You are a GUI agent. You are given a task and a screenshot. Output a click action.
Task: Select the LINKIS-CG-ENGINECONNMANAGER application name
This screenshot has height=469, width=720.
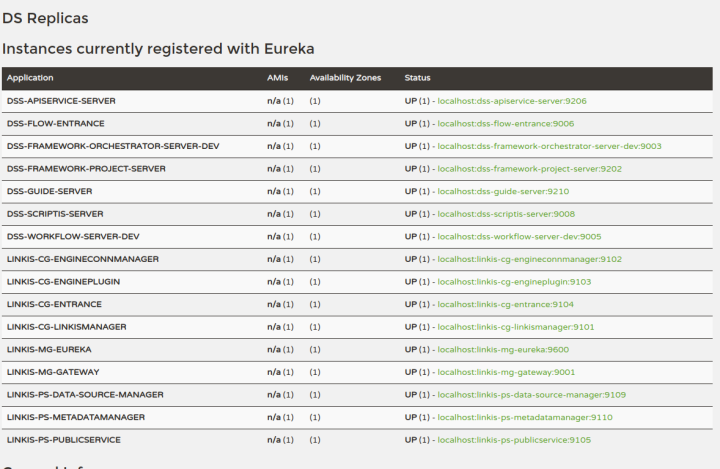83,259
